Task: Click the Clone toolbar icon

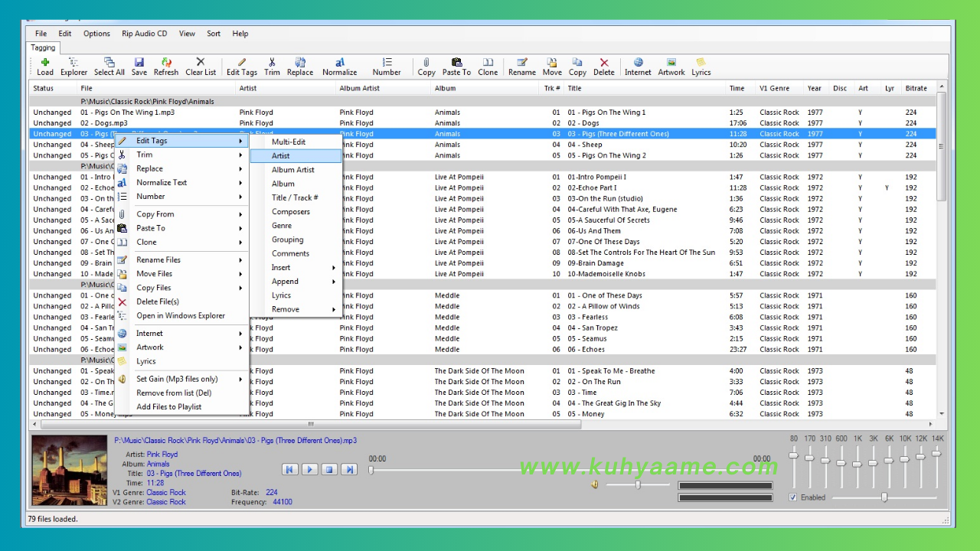Action: [488, 63]
